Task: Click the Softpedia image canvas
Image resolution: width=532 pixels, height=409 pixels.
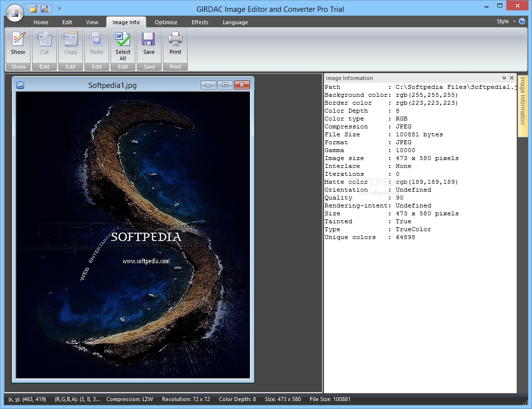Action: click(x=133, y=235)
